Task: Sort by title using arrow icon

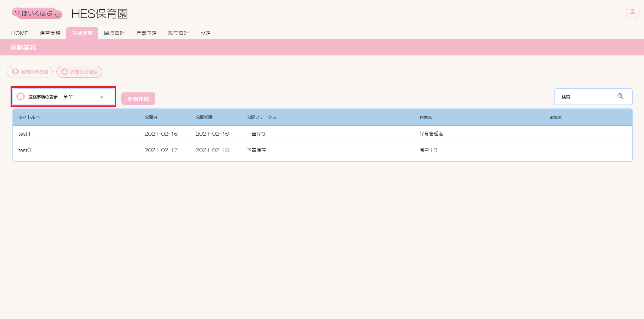Action: coord(38,118)
